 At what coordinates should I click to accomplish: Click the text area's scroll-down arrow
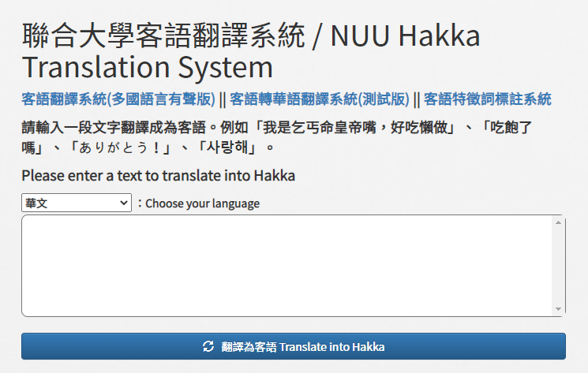point(558,309)
